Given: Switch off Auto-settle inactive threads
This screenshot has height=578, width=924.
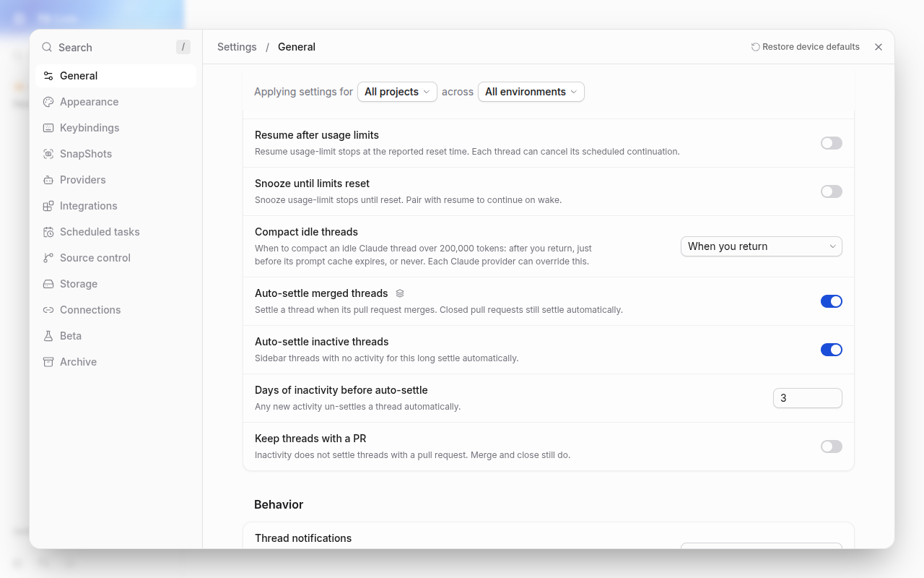Looking at the screenshot, I should click(832, 350).
